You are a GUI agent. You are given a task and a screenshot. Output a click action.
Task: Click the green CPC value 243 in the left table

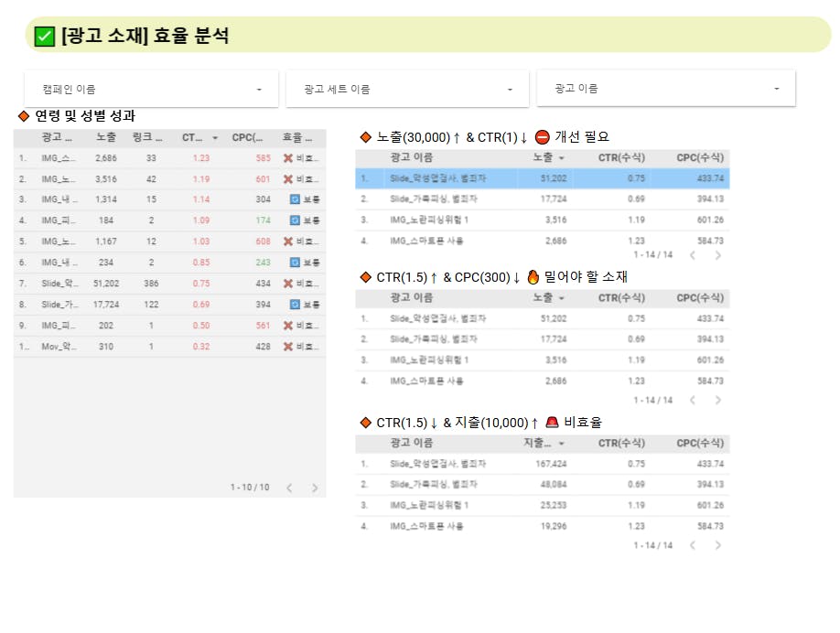click(x=263, y=263)
